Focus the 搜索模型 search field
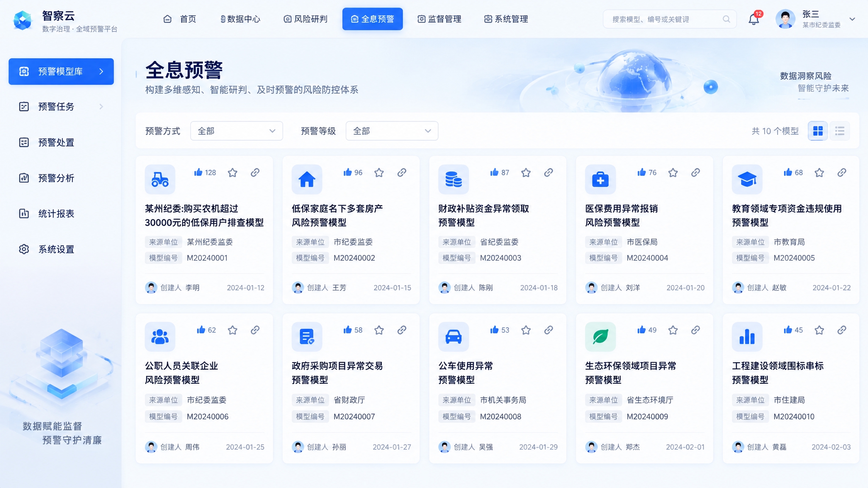Viewport: 868px width, 488px height. (x=670, y=19)
